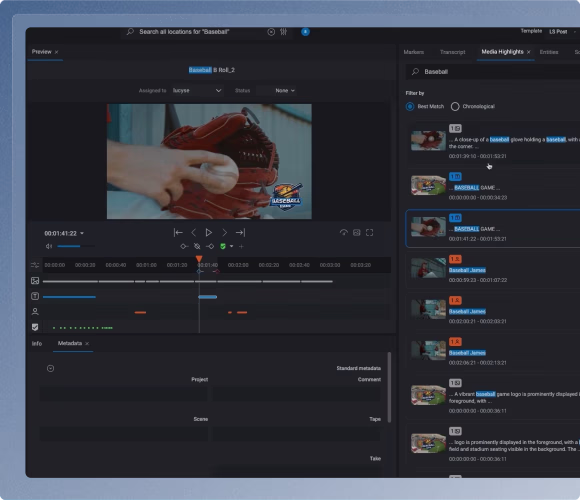Add a new marker with the plus icon

click(x=241, y=246)
